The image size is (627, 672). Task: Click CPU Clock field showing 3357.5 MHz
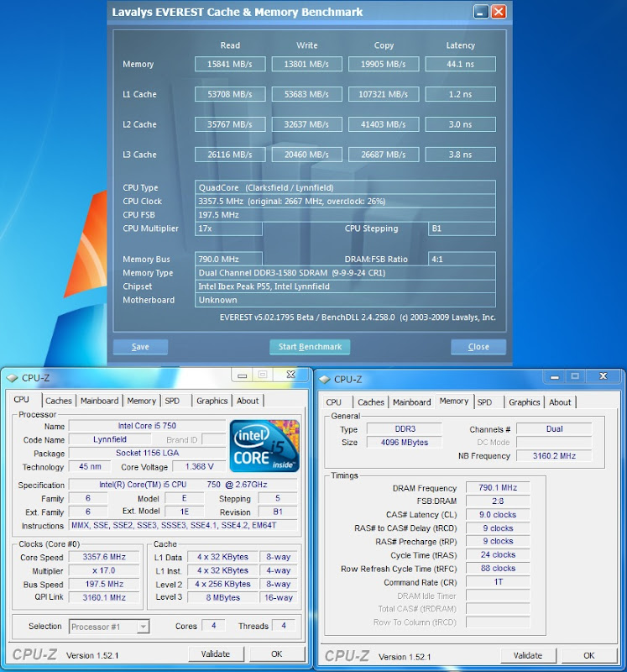click(x=345, y=201)
